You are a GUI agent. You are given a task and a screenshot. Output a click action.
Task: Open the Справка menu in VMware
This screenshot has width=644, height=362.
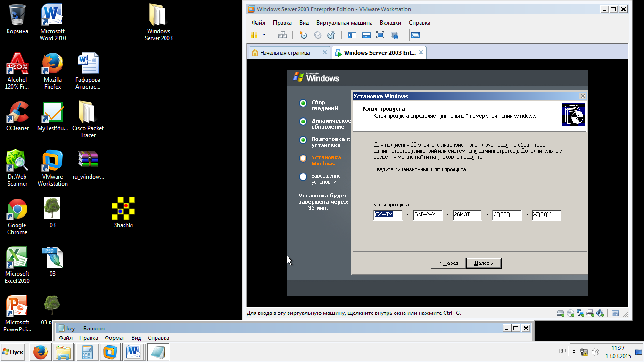pyautogui.click(x=420, y=23)
